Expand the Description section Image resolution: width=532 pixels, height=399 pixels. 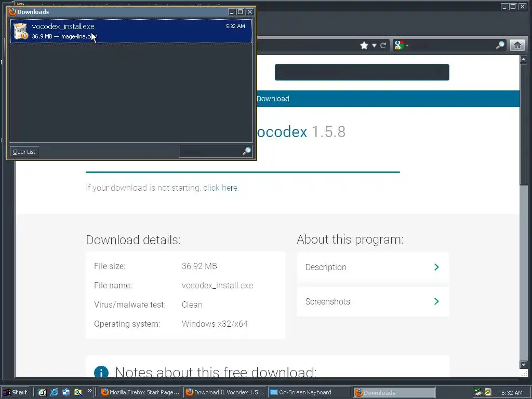pyautogui.click(x=373, y=267)
